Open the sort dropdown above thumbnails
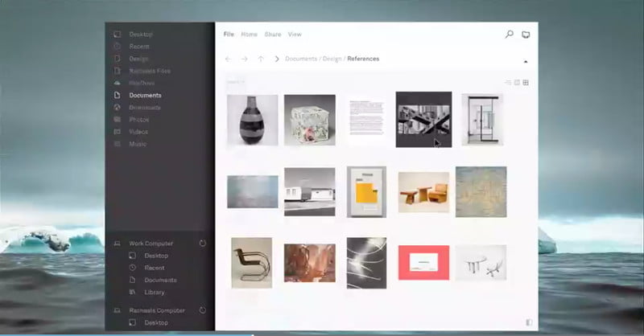644x336 pixels. pos(236,82)
